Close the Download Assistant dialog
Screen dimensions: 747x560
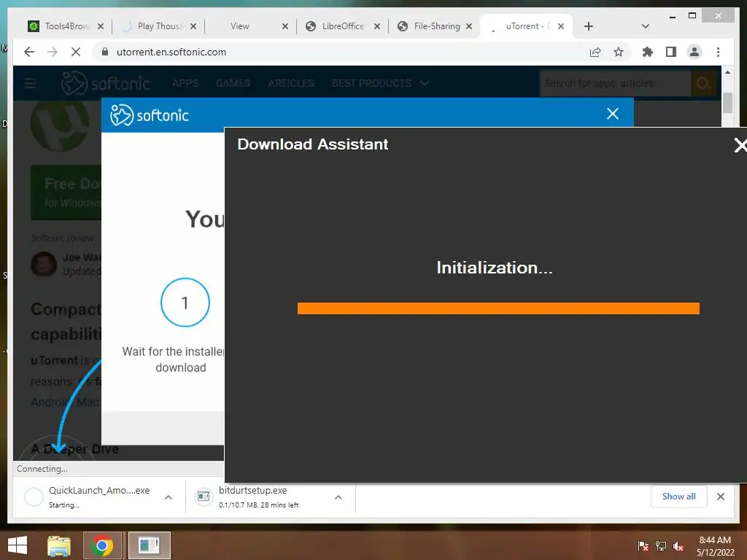(740, 145)
